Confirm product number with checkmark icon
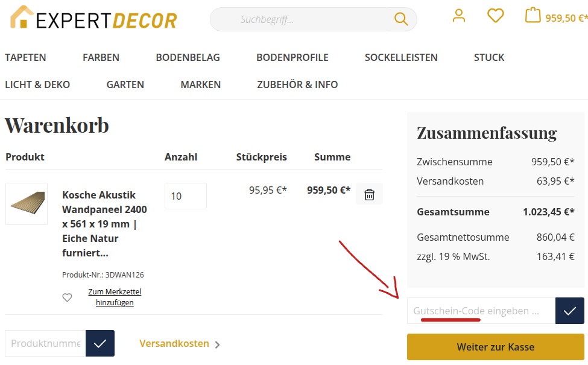588x365 pixels. tap(98, 343)
